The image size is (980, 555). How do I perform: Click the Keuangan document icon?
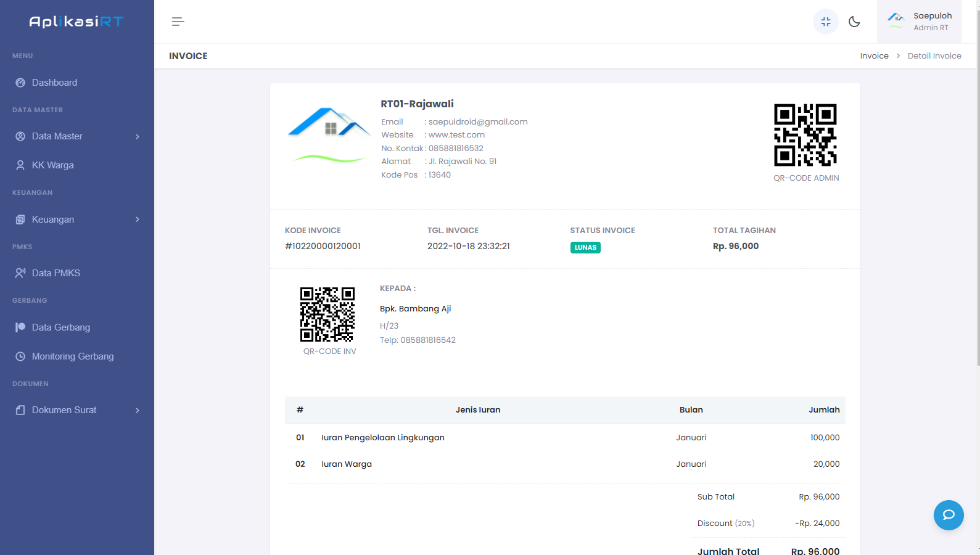pos(20,220)
